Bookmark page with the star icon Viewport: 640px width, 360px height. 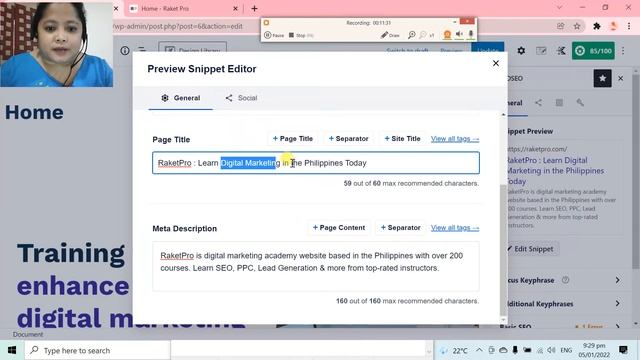pos(577,26)
